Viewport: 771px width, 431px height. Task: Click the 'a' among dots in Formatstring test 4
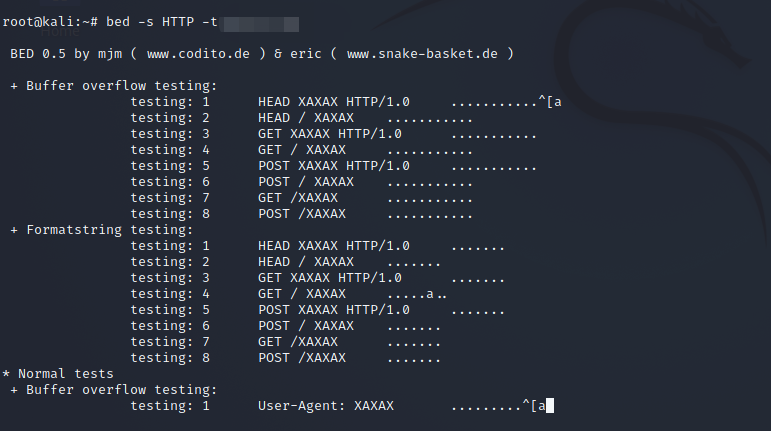click(x=430, y=294)
